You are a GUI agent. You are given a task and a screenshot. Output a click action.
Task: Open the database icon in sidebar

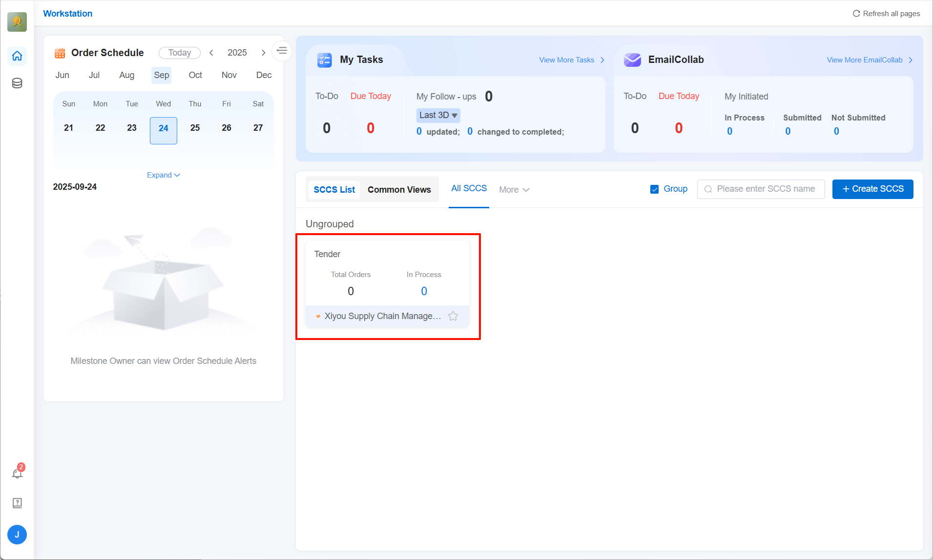[17, 83]
